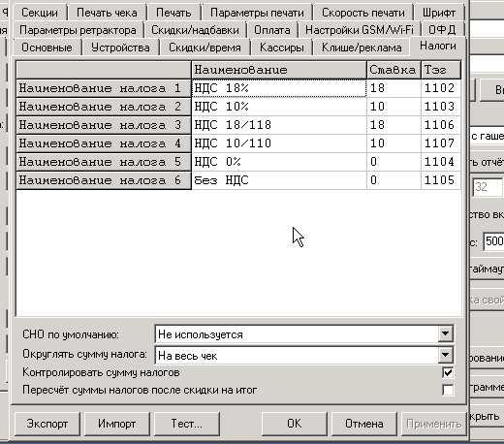The image size is (504, 444).
Task: Go to Основные tab
Action: [47, 48]
